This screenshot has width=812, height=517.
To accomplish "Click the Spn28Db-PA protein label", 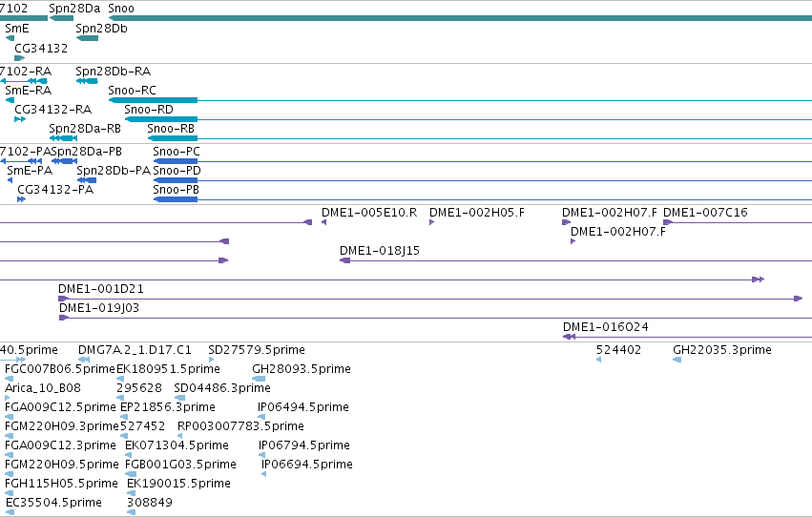I will click(114, 170).
